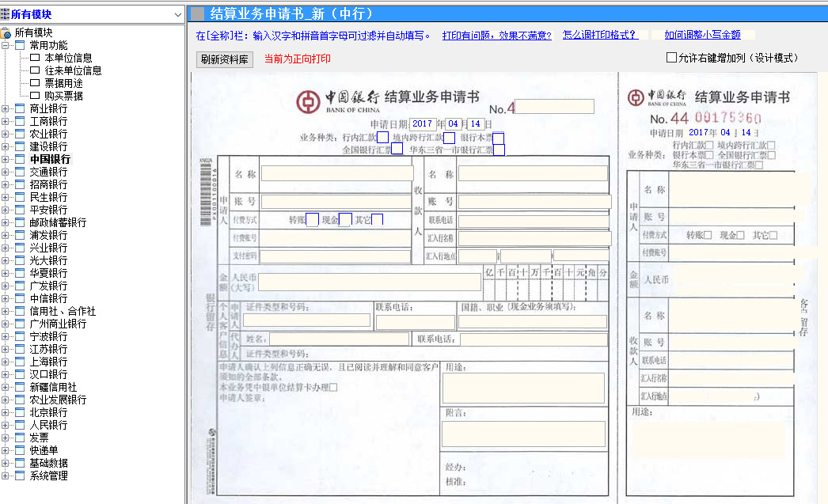The image size is (828, 504).
Task: Collapse the 常用功能 tree node
Action: (6, 45)
